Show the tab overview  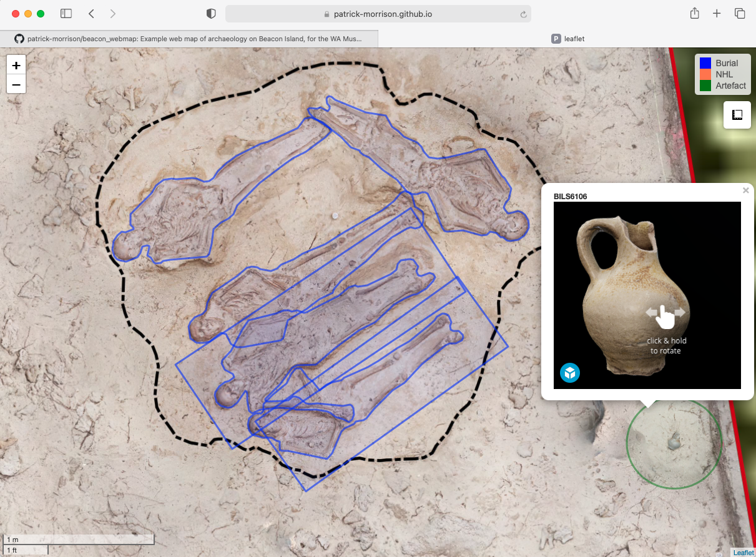[x=740, y=13]
